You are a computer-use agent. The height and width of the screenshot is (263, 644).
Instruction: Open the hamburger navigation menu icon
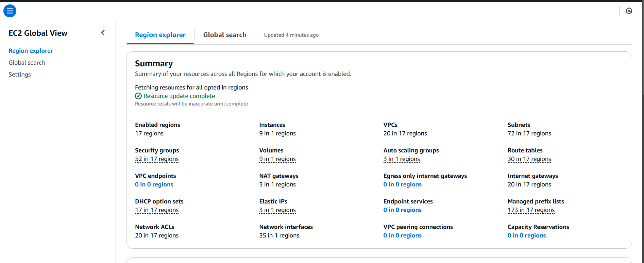10,11
